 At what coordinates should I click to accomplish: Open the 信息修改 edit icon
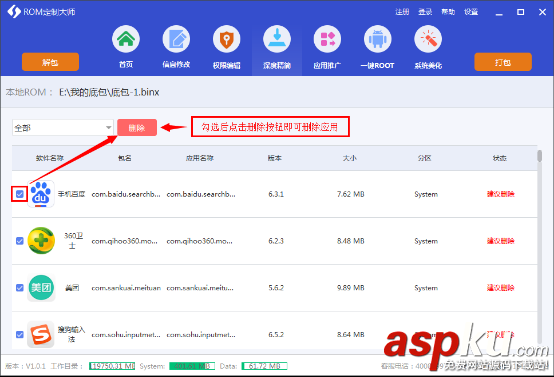[x=176, y=39]
